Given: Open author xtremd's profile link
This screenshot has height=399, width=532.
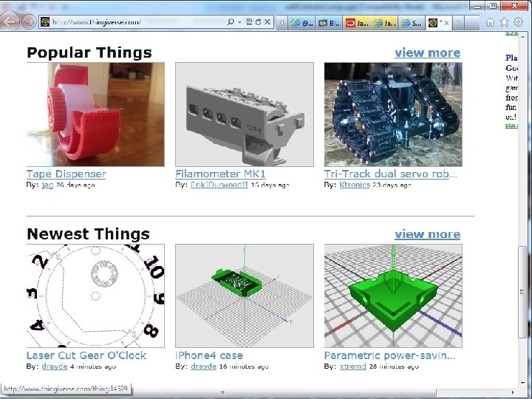Looking at the screenshot, I should [x=353, y=366].
